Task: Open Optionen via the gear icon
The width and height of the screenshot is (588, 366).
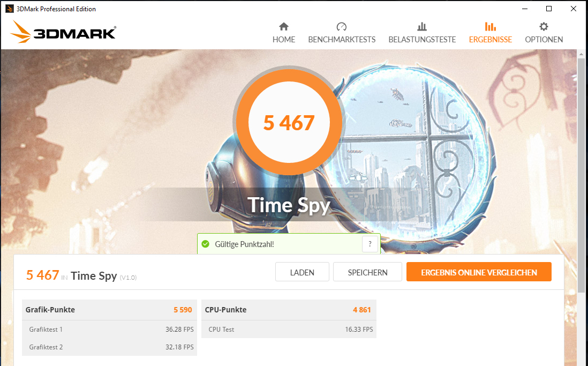Action: (x=544, y=26)
